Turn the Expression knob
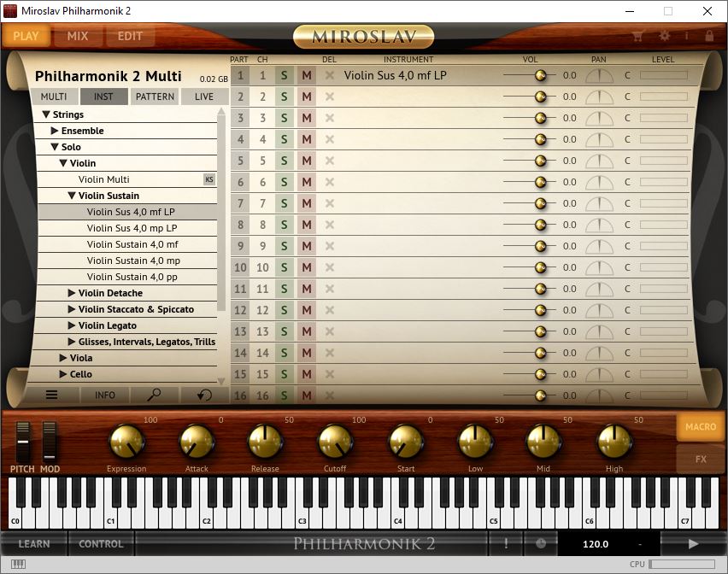728x574 pixels. [x=126, y=442]
